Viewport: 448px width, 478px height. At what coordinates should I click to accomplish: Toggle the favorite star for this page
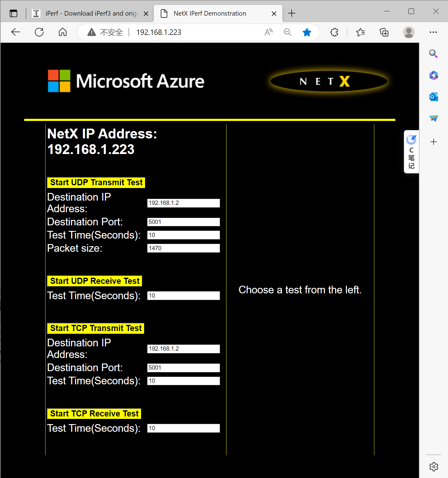click(x=307, y=32)
